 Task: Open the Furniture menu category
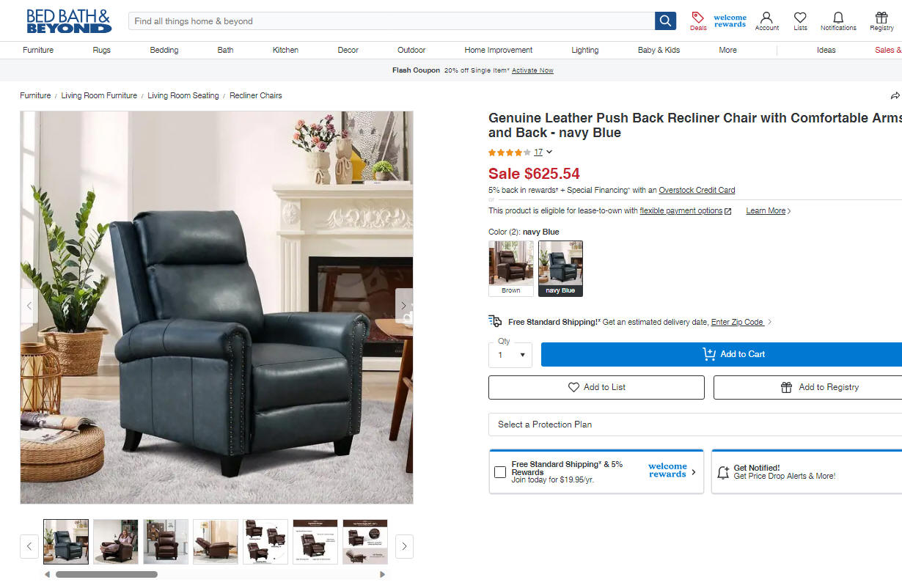[x=38, y=50]
